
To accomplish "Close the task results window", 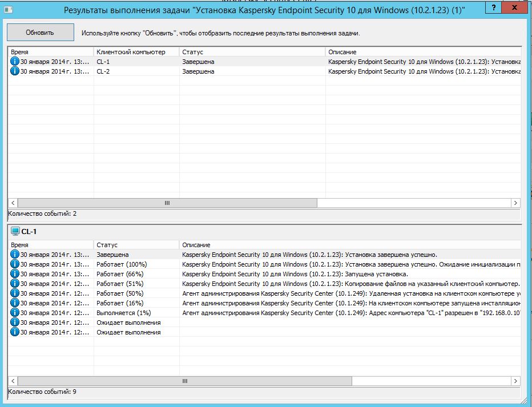I will point(514,7).
